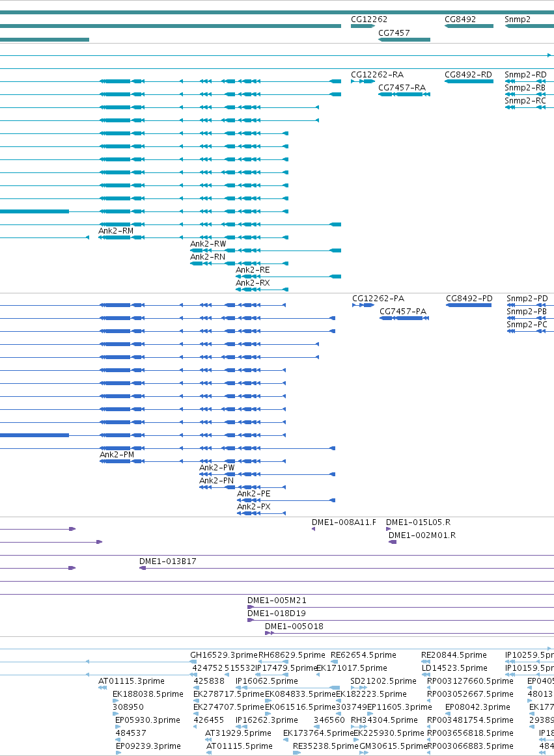Click the Ank2-PN protein label

[217, 481]
